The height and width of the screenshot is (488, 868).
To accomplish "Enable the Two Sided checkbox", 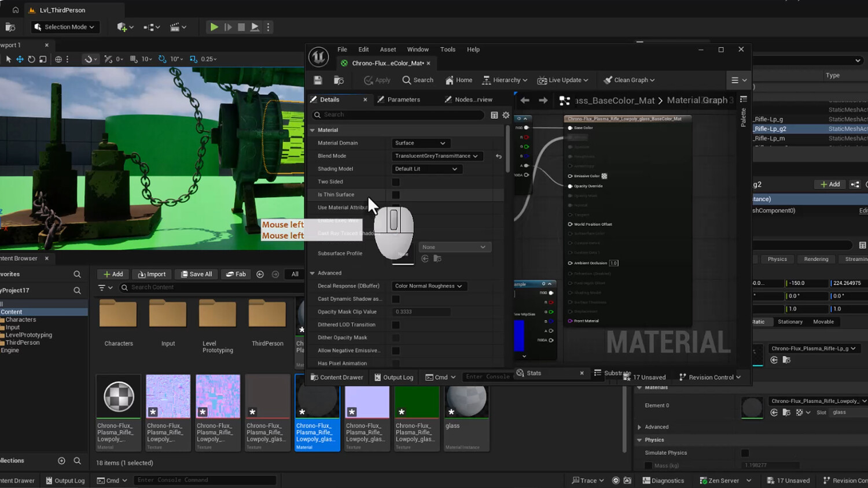I will pyautogui.click(x=396, y=182).
